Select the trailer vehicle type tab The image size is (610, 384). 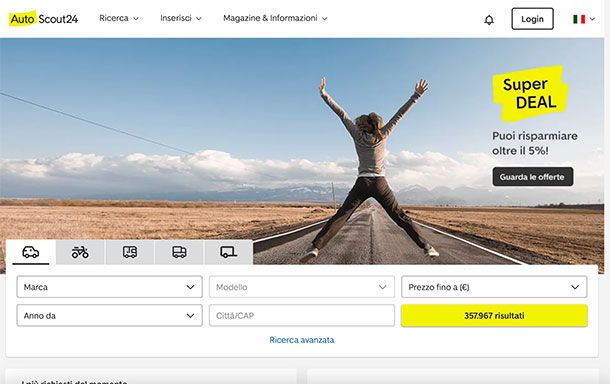228,252
